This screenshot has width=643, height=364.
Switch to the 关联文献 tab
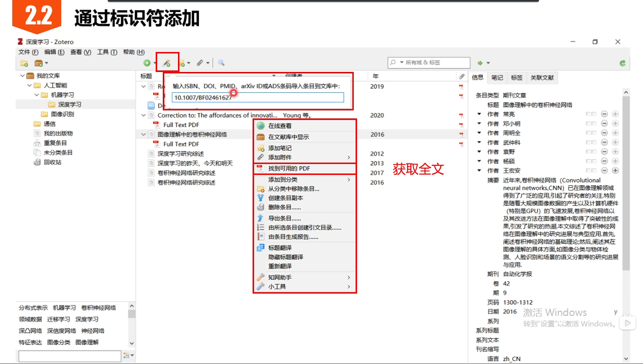(542, 77)
